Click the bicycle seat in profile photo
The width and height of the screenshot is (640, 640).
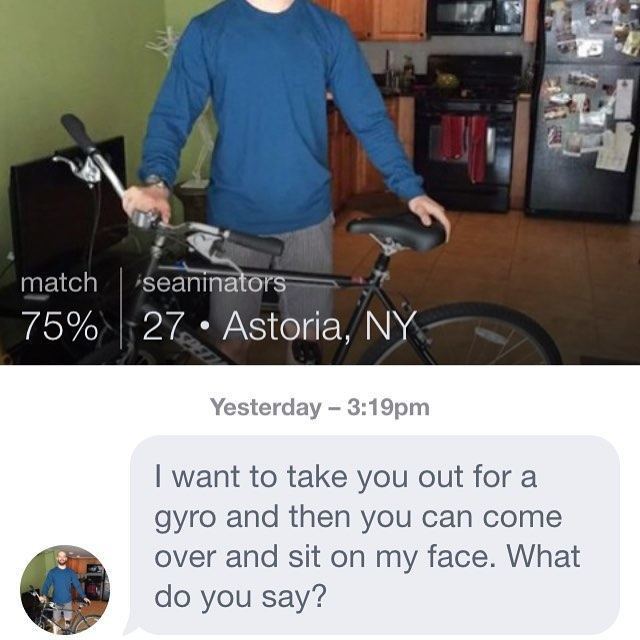398,231
